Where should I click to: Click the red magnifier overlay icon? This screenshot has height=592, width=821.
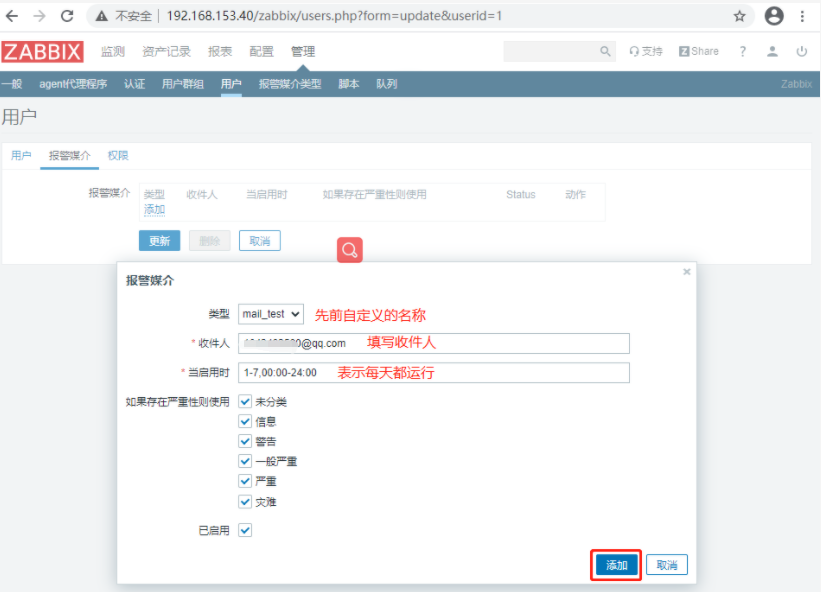(350, 250)
